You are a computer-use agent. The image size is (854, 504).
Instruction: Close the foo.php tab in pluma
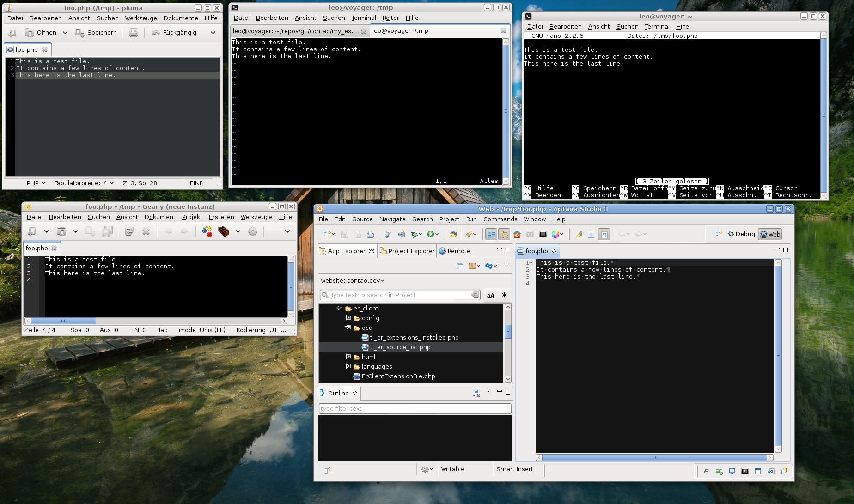click(x=45, y=49)
